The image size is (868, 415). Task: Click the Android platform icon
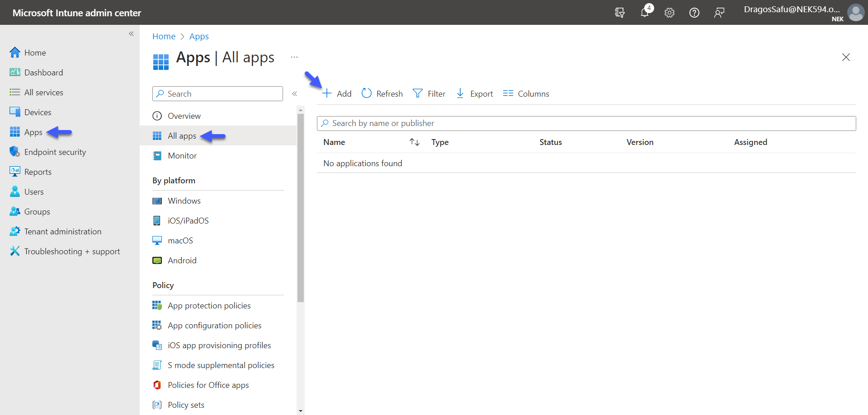click(x=157, y=261)
